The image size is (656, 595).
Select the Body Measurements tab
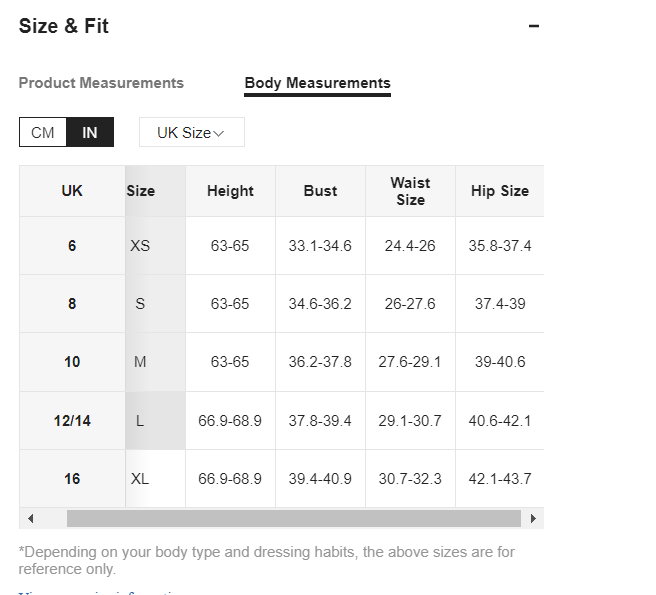(318, 83)
